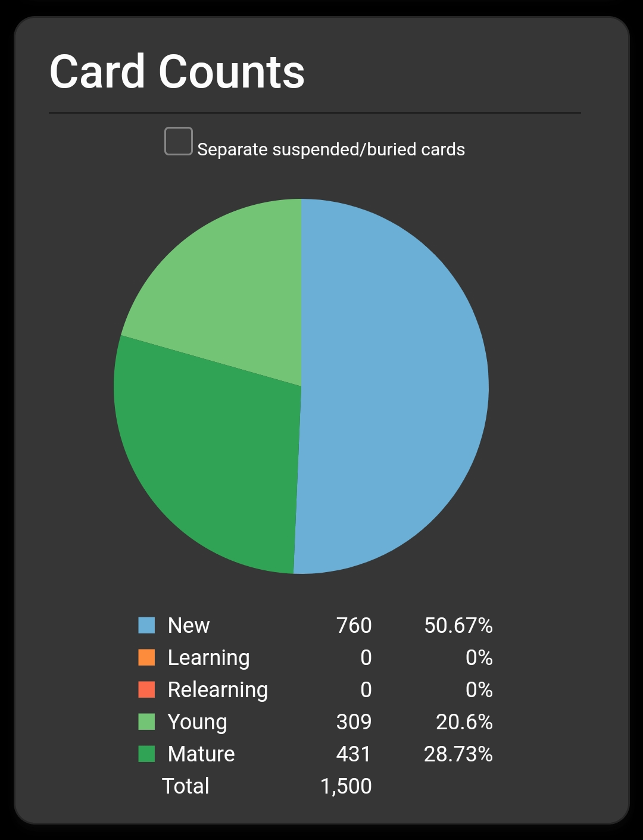Click the Card Counts heading

pos(177,72)
